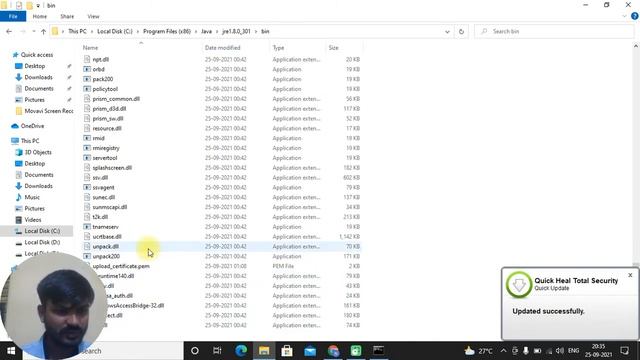Select the policytool application icon
Screen dimensions: 640x360
point(87,89)
